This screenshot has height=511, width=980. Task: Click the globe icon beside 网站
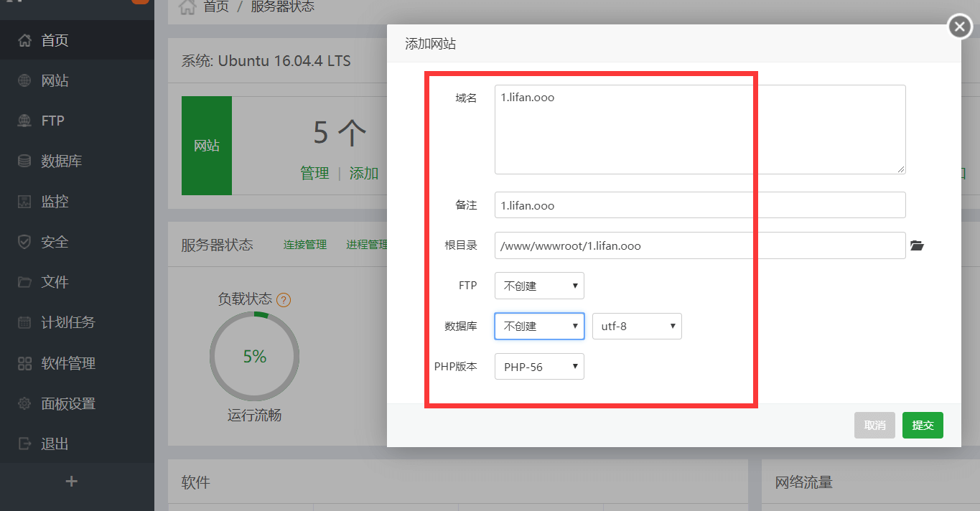tap(24, 80)
